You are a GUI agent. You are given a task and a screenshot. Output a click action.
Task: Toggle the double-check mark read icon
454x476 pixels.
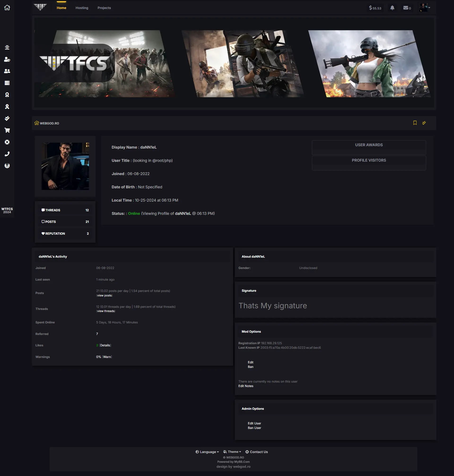point(424,123)
